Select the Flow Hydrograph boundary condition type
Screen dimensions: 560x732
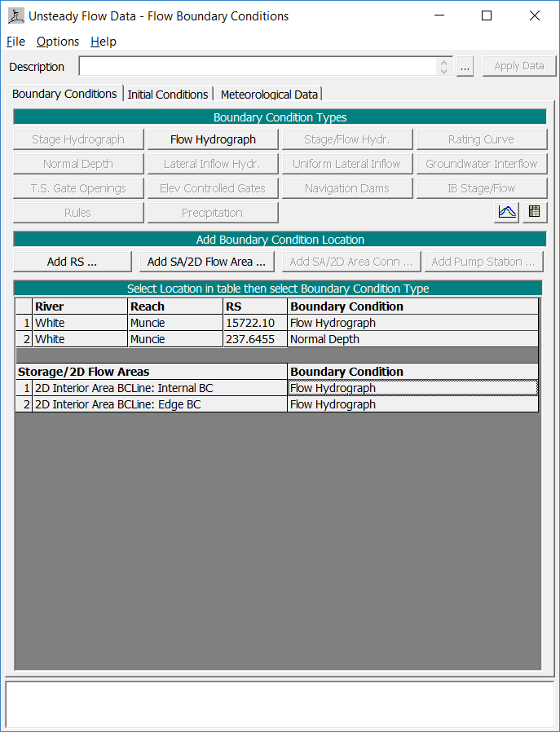click(x=213, y=139)
